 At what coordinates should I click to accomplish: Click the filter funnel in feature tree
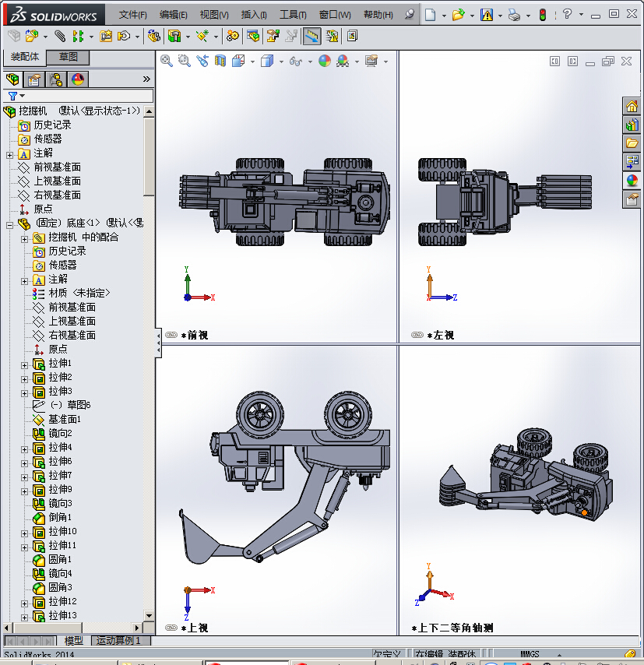pos(12,96)
